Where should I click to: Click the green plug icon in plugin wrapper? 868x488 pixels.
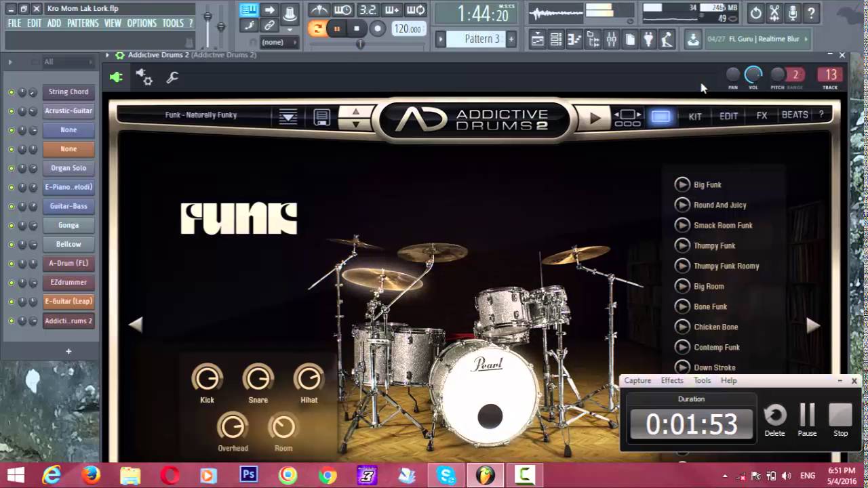tap(116, 77)
